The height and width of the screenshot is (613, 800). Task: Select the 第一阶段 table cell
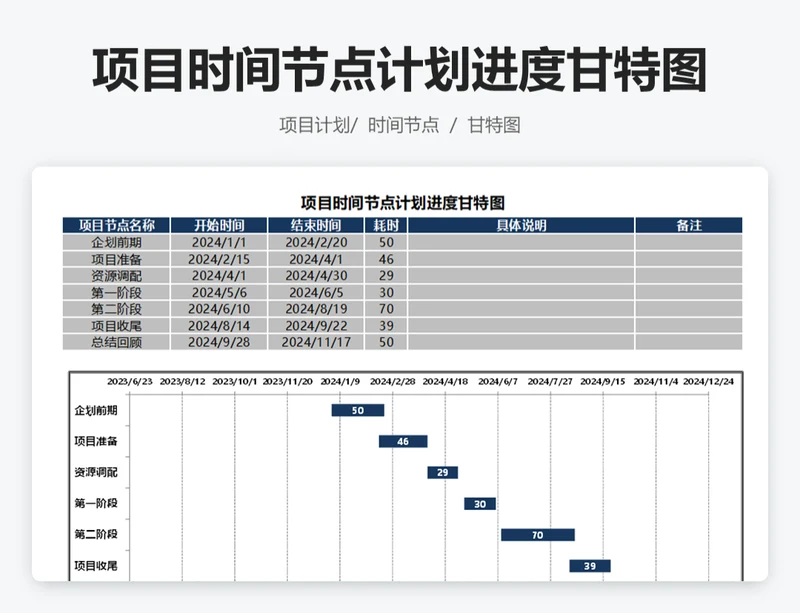tap(116, 292)
